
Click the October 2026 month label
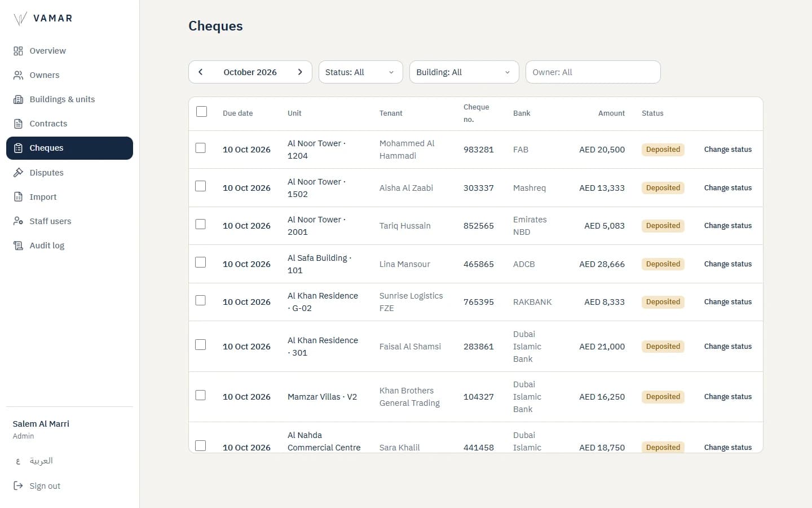(x=250, y=72)
